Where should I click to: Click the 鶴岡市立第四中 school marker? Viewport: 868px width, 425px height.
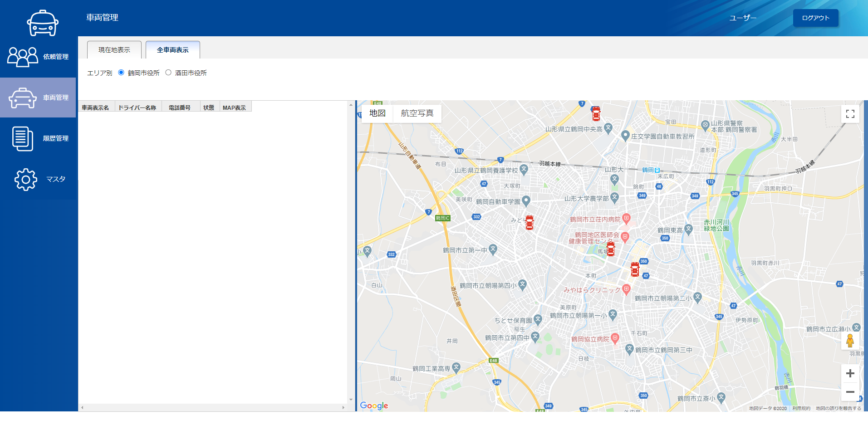[535, 337]
